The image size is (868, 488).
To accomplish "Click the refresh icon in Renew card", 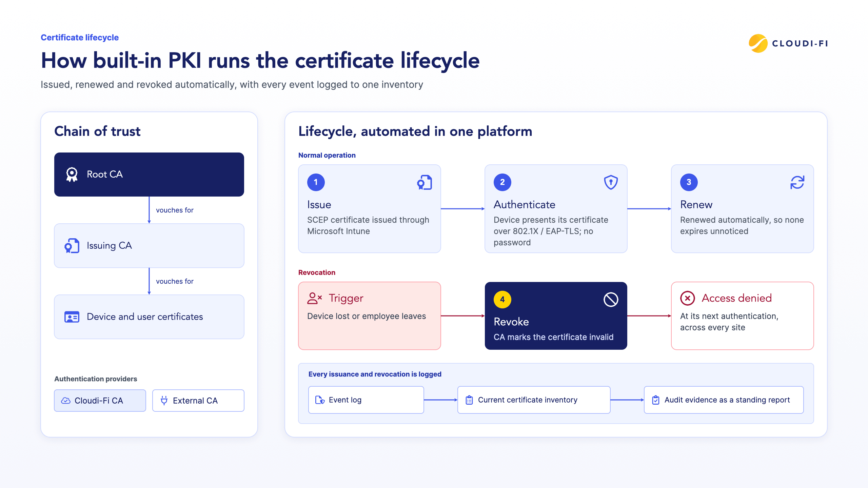I will [x=797, y=182].
